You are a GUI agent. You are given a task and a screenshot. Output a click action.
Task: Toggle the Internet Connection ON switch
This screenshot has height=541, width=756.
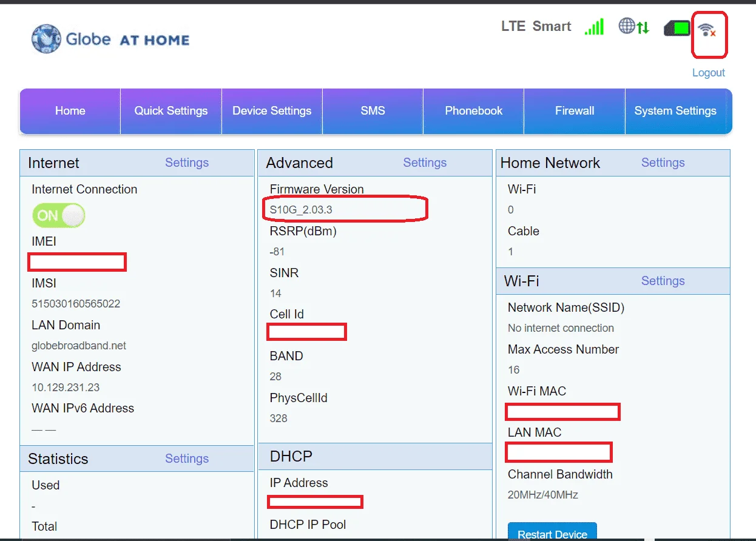(x=59, y=215)
